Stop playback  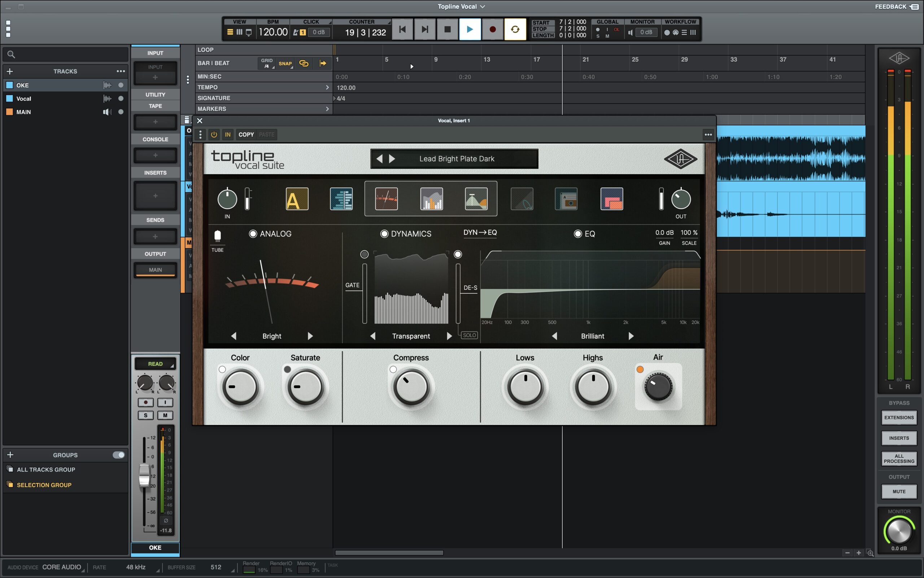tap(448, 29)
